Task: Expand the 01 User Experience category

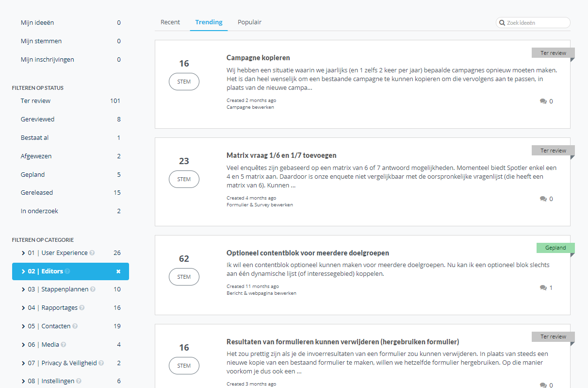Action: [x=23, y=253]
